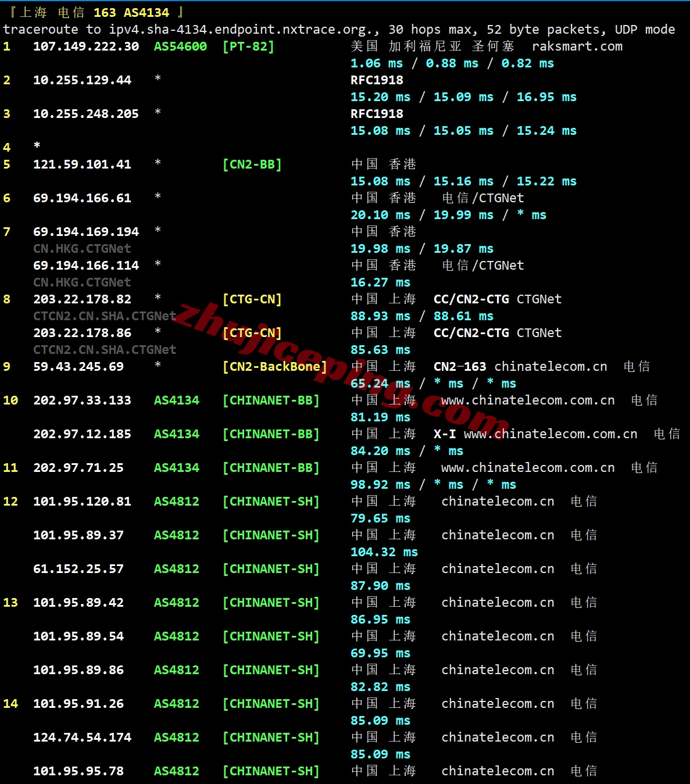This screenshot has width=690, height=784.
Task: Click AS4134 beside 202.97.71.25
Action: pyautogui.click(x=177, y=468)
